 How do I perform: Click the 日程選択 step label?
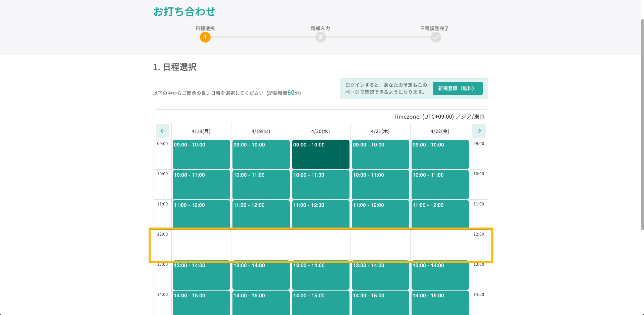click(x=205, y=28)
